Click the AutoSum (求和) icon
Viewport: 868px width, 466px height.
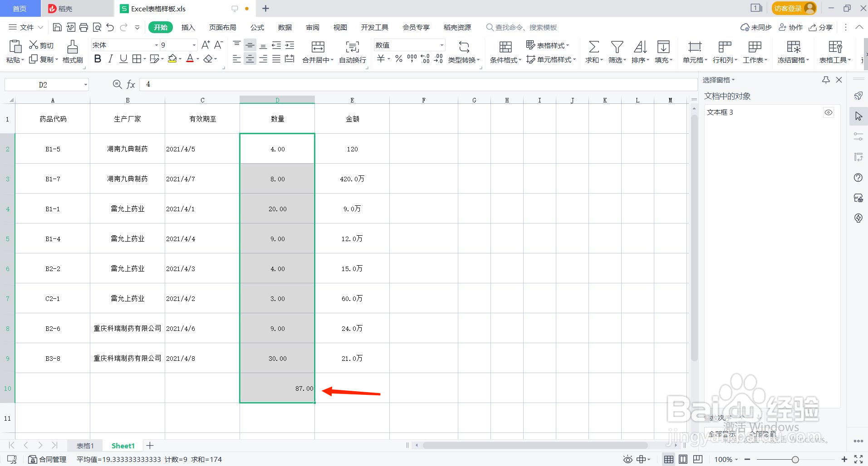point(593,47)
